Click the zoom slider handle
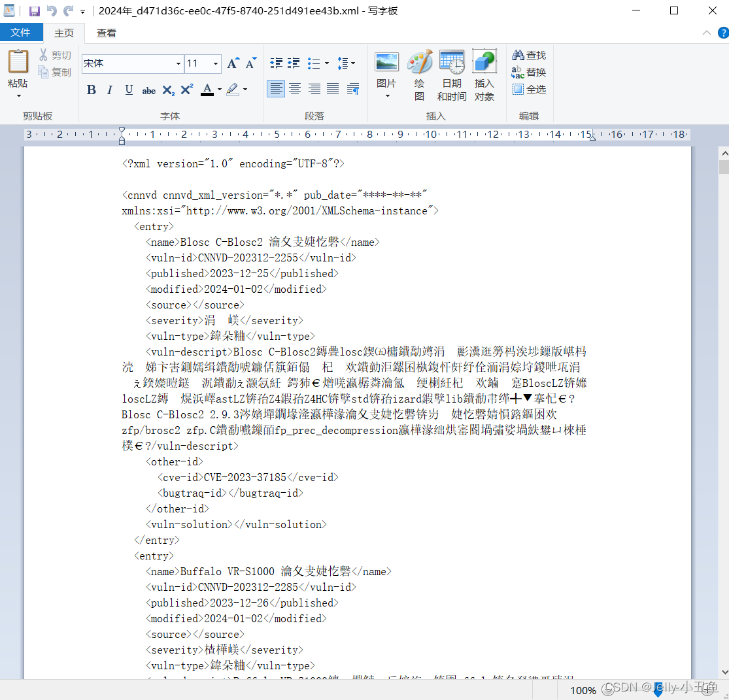This screenshot has width=729, height=700. coord(657,691)
